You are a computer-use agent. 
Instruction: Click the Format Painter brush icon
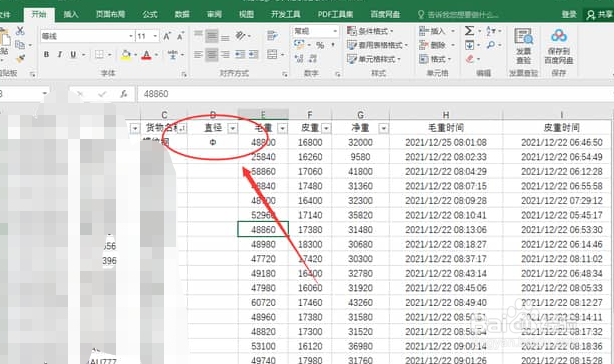pyautogui.click(x=20, y=59)
